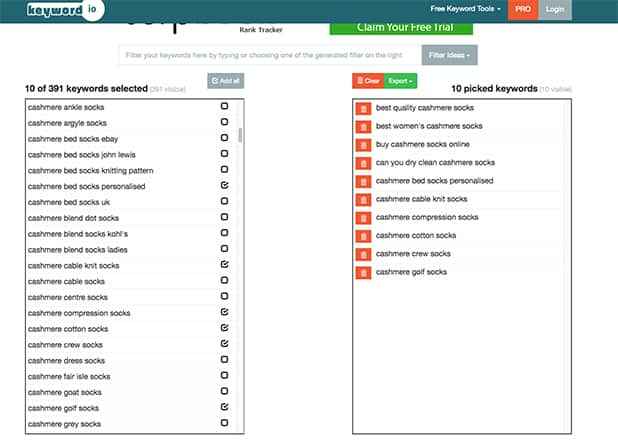Remove 'best women's cashmere socks' via trash icon
Image resolution: width=618 pixels, height=443 pixels.
click(364, 126)
